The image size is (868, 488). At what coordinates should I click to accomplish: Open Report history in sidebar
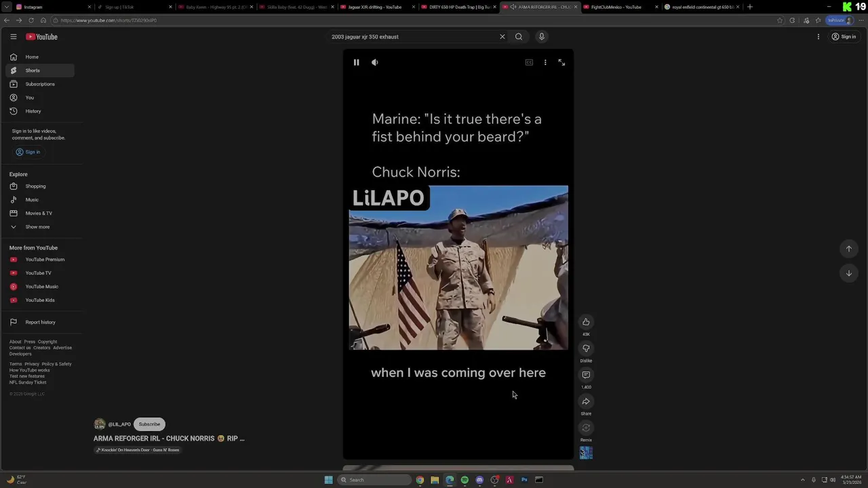40,322
